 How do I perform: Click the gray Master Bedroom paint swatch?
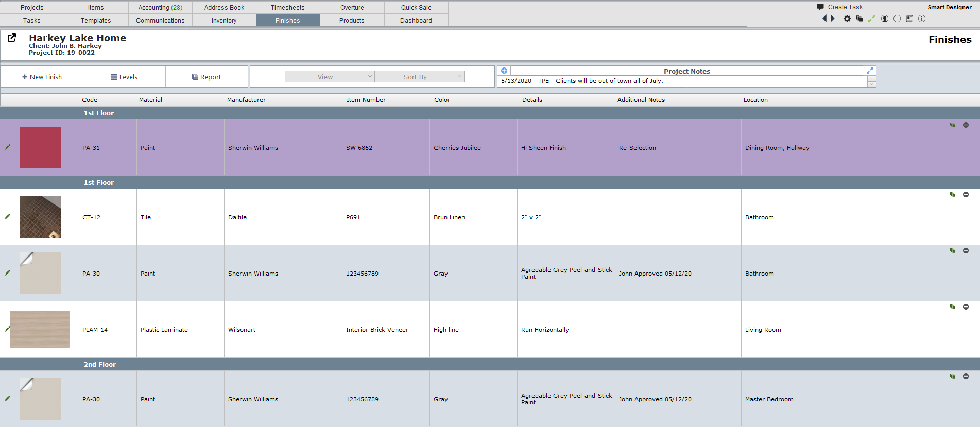40,399
